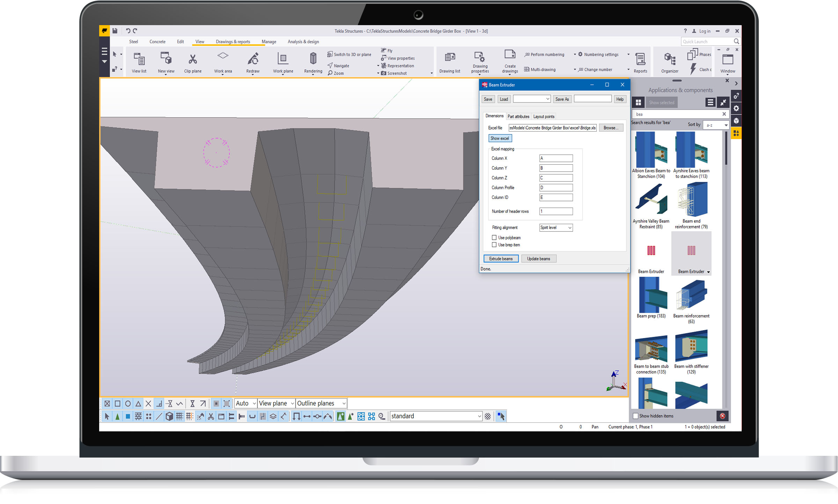
Task: Open the View plane dropdown
Action: pyautogui.click(x=276, y=403)
